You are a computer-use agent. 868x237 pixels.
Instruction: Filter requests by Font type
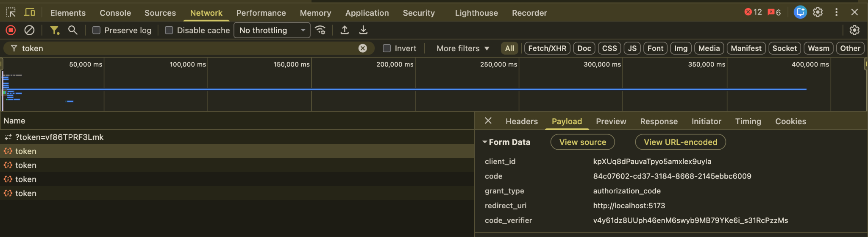[x=655, y=48]
